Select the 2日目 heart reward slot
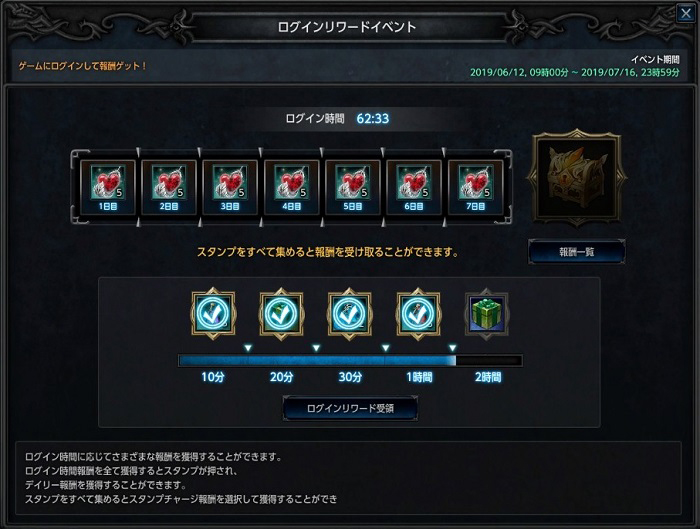Viewport: 700px width, 529px height. click(169, 187)
